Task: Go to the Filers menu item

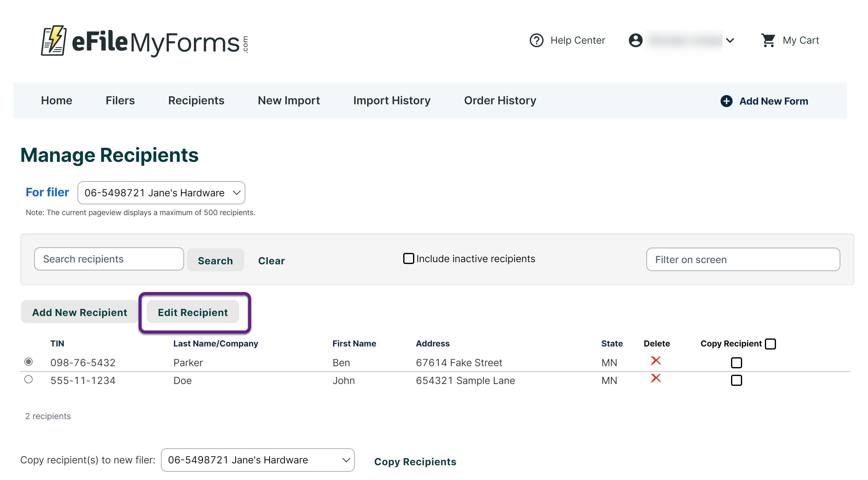Action: pos(120,100)
